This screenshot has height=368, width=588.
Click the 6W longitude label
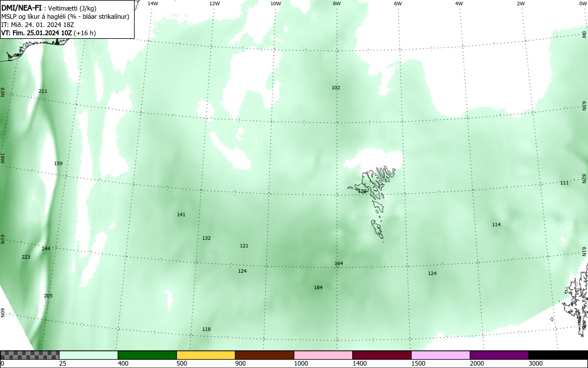click(398, 4)
